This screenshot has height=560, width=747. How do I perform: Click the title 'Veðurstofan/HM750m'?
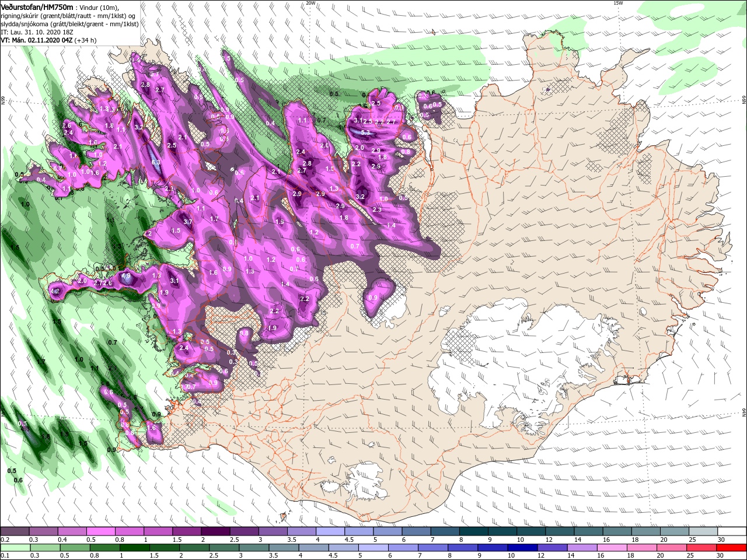coord(37,6)
